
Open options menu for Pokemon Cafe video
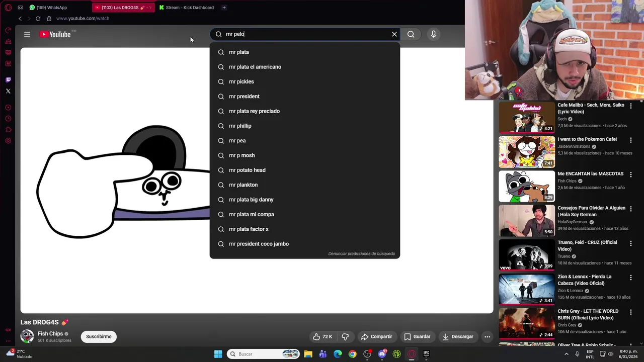631,140
